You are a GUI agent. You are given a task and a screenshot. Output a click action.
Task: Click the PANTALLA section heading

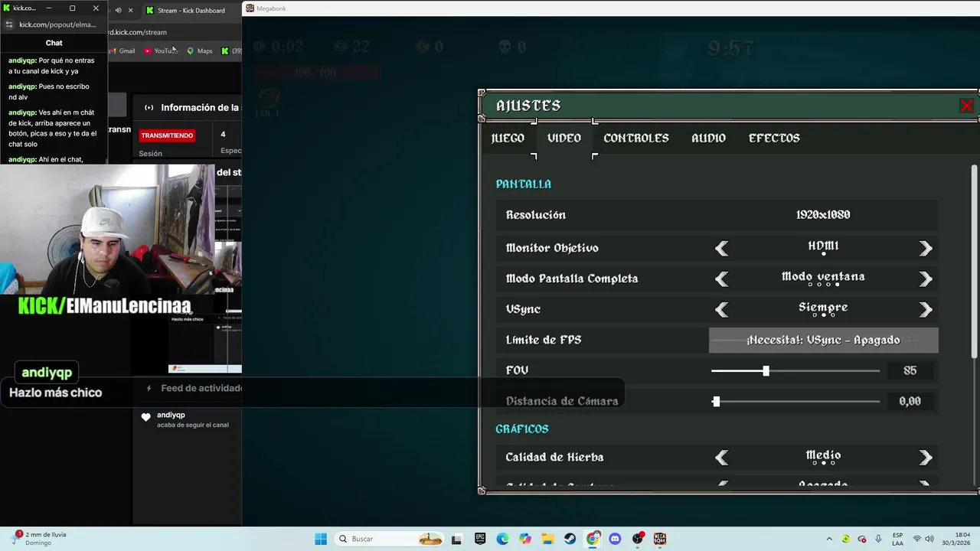pyautogui.click(x=523, y=184)
